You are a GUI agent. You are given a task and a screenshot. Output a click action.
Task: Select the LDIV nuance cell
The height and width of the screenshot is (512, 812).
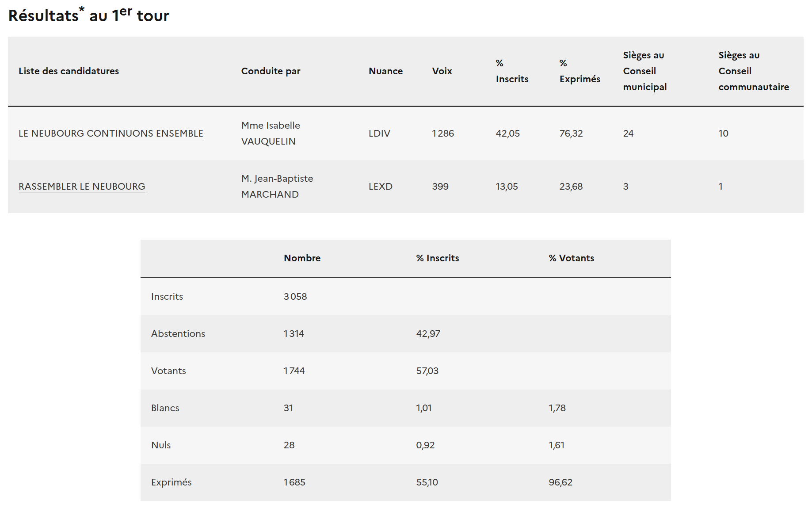coord(379,134)
